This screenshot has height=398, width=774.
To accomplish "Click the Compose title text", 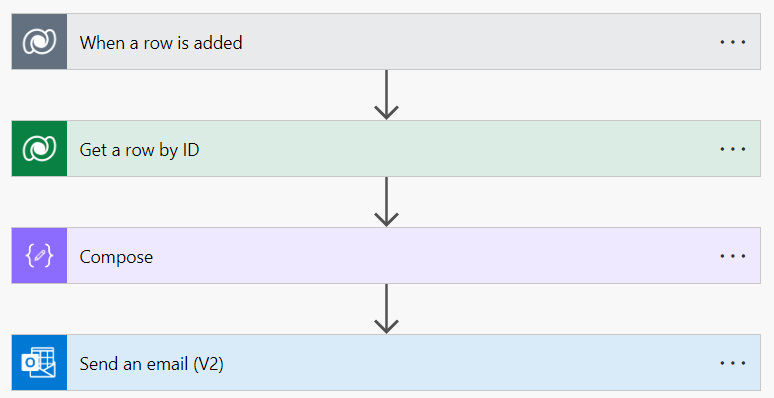I will (116, 257).
